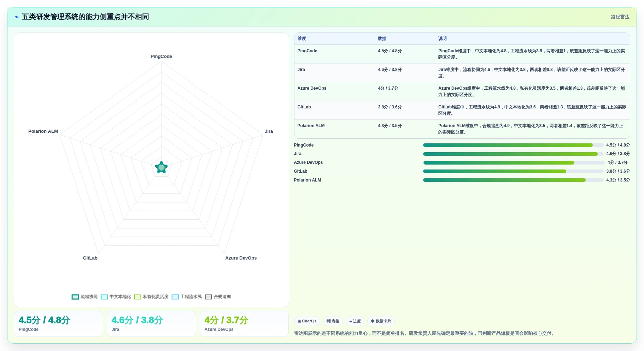644x351 pixels.
Task: Click the Polarion ALM radar axis label
Action: click(x=43, y=131)
